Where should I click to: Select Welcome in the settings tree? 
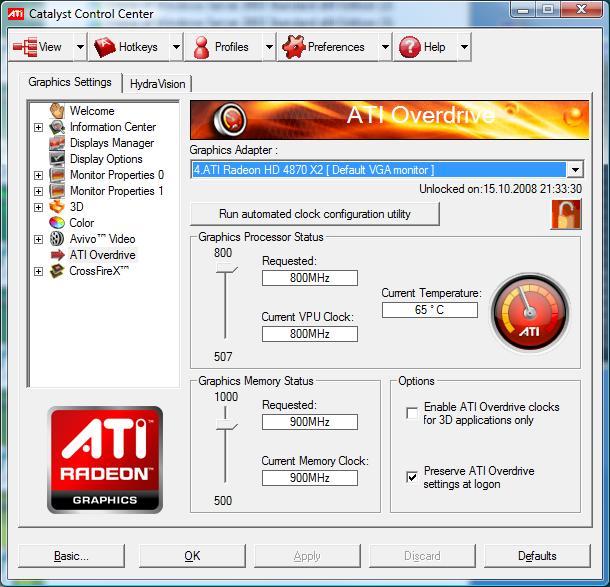pos(92,111)
